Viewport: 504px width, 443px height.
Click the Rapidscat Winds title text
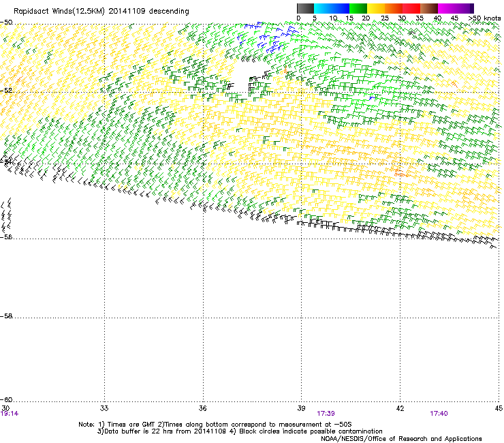click(101, 11)
